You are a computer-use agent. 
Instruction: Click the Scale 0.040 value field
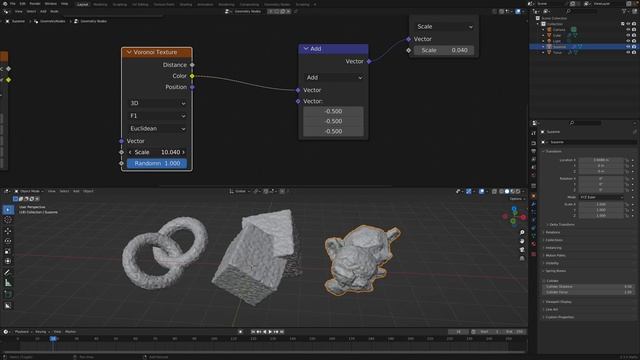[444, 50]
